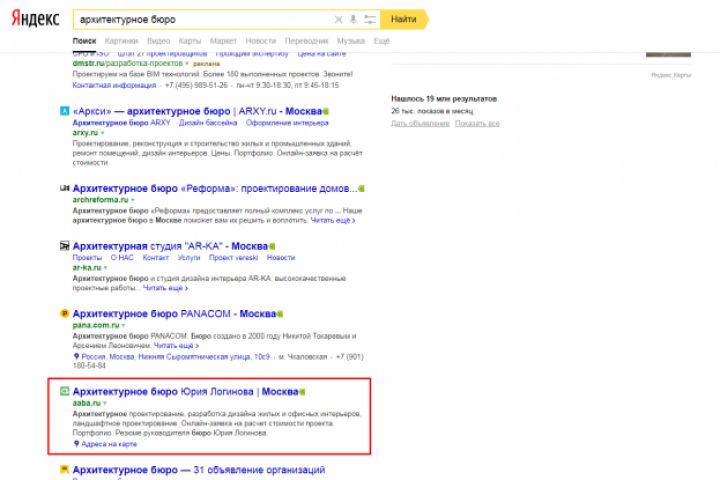The height and width of the screenshot is (480, 720).
Task: Click Адреса на карте link
Action: pyautogui.click(x=109, y=444)
